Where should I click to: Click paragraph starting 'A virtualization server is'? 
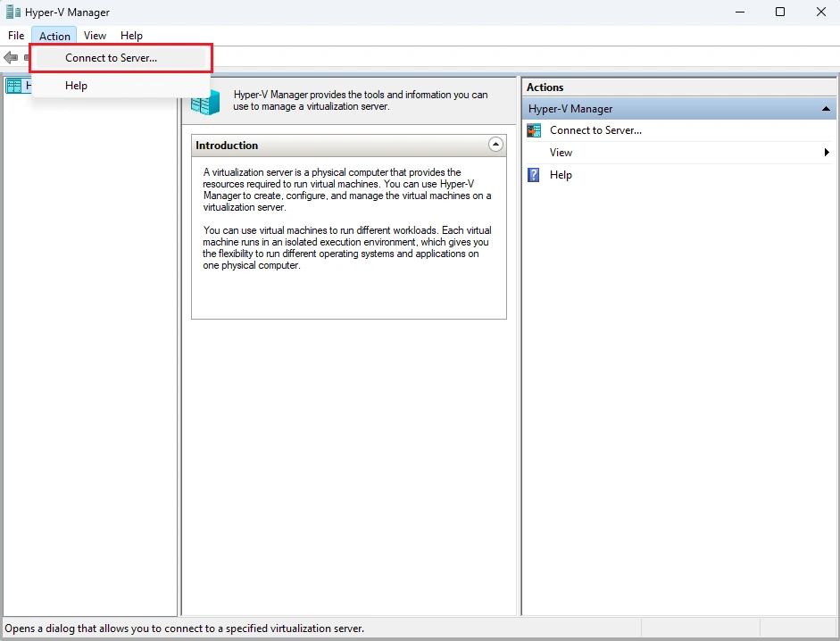click(347, 190)
